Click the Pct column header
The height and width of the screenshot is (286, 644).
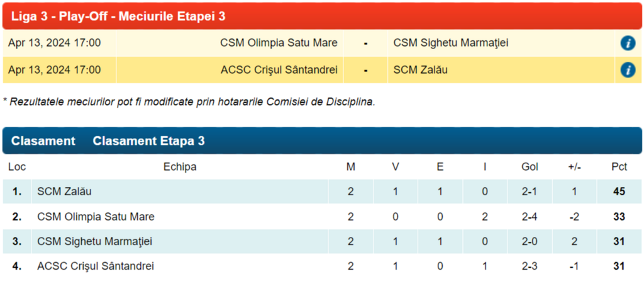(x=619, y=167)
